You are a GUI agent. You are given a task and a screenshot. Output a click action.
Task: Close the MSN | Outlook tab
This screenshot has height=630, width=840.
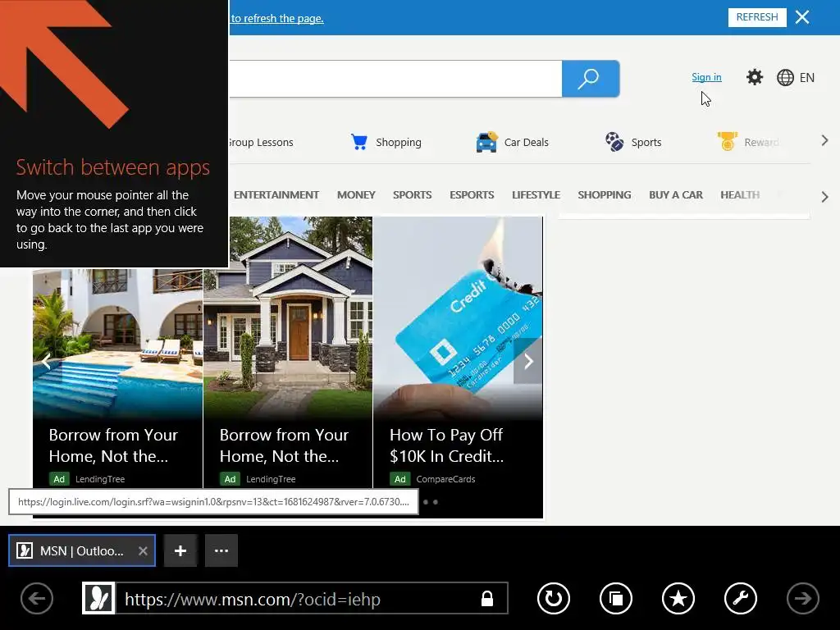click(143, 550)
